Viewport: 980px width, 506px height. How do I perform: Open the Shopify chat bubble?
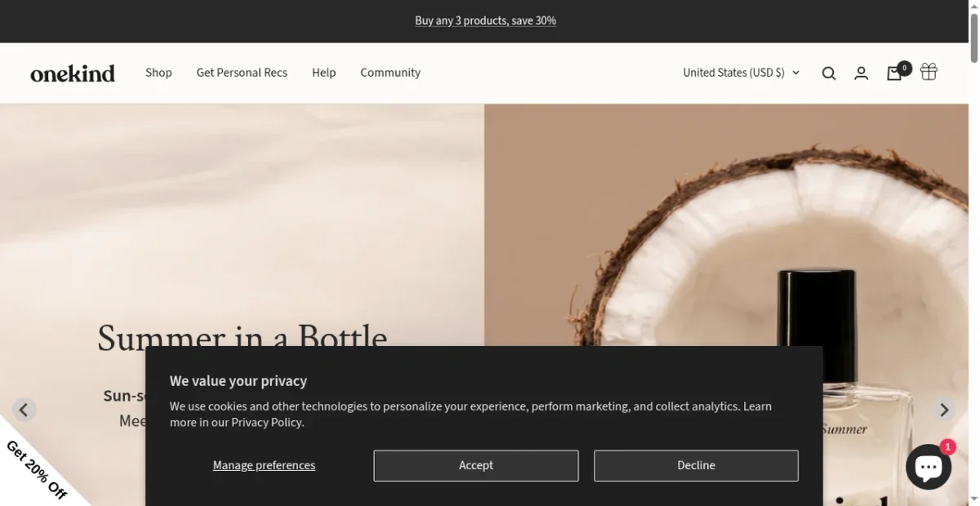click(929, 467)
